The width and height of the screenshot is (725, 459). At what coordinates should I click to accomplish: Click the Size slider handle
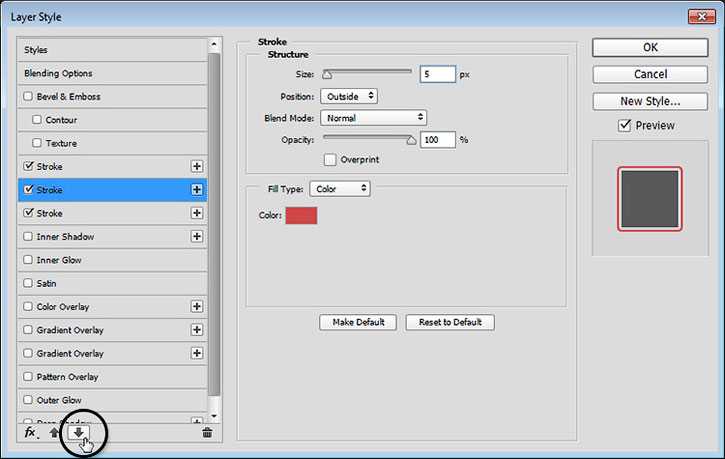point(327,75)
